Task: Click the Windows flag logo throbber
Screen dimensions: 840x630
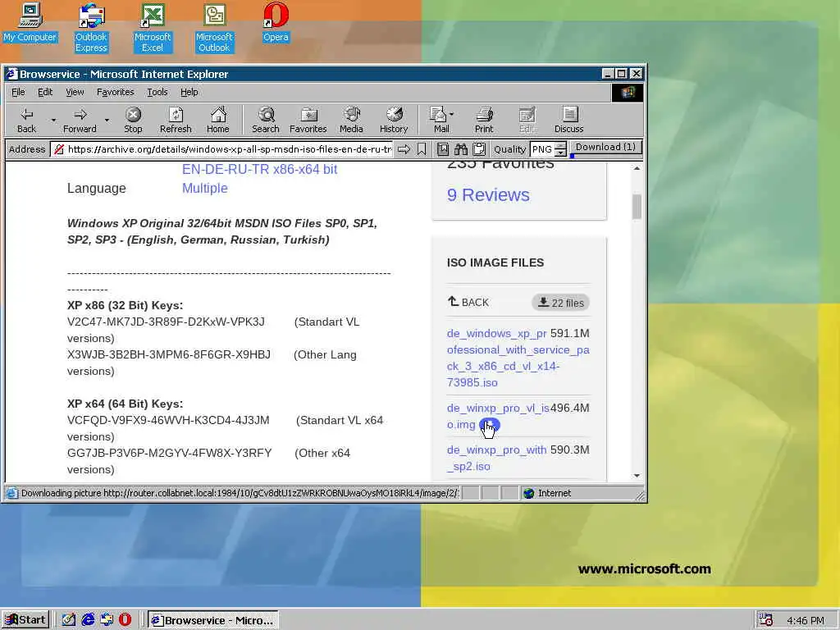Action: 628,92
